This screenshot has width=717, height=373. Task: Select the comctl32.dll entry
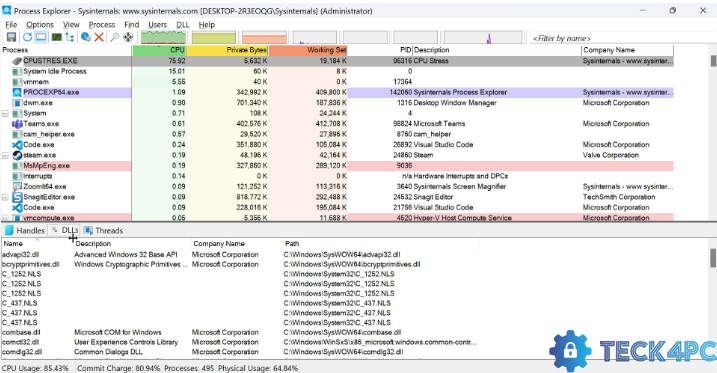click(240, 342)
